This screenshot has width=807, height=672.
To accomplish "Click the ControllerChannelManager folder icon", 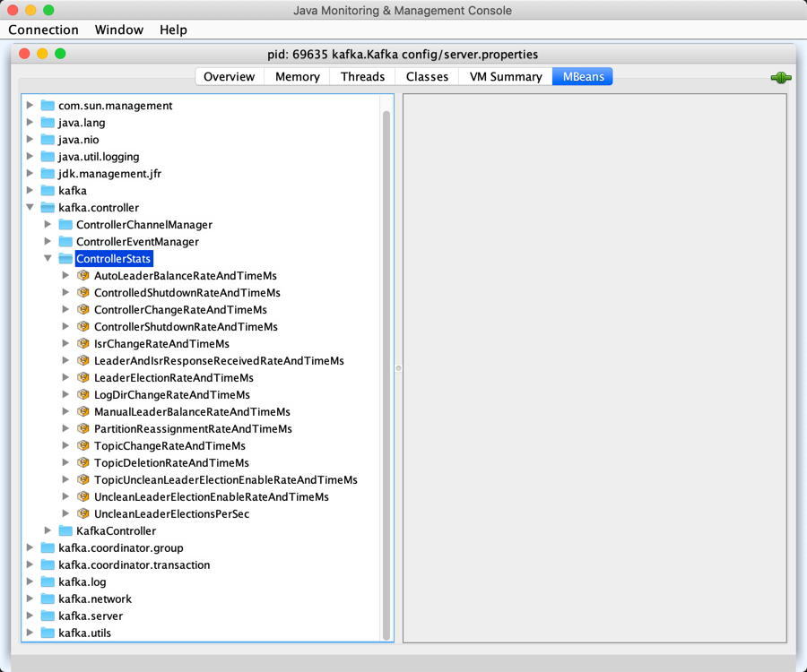I will (65, 225).
